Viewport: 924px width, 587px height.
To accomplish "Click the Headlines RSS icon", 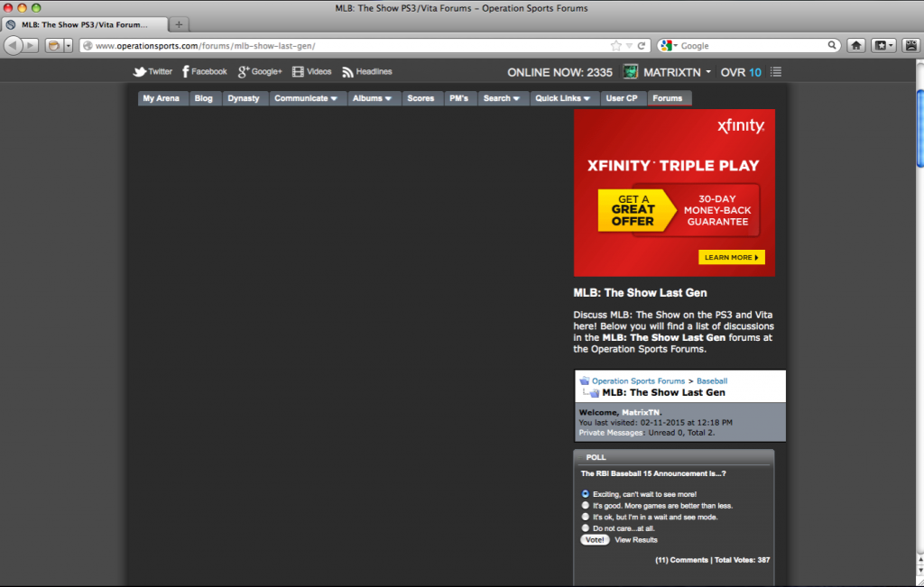I will pos(347,72).
